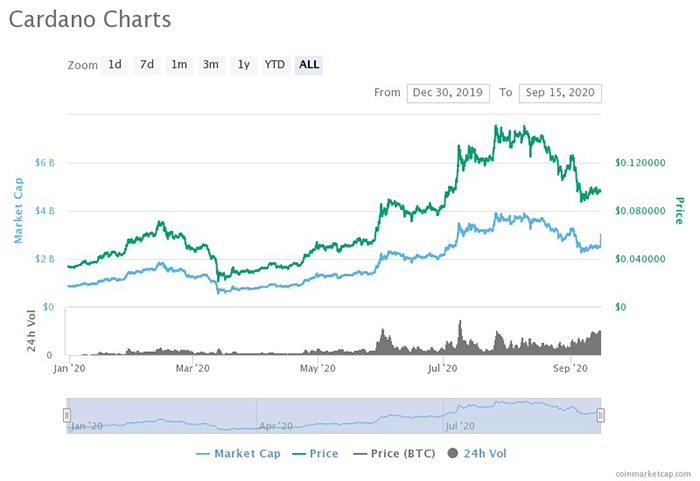Toggle Market Cap series in legend
The width and height of the screenshot is (700, 481).
(240, 453)
